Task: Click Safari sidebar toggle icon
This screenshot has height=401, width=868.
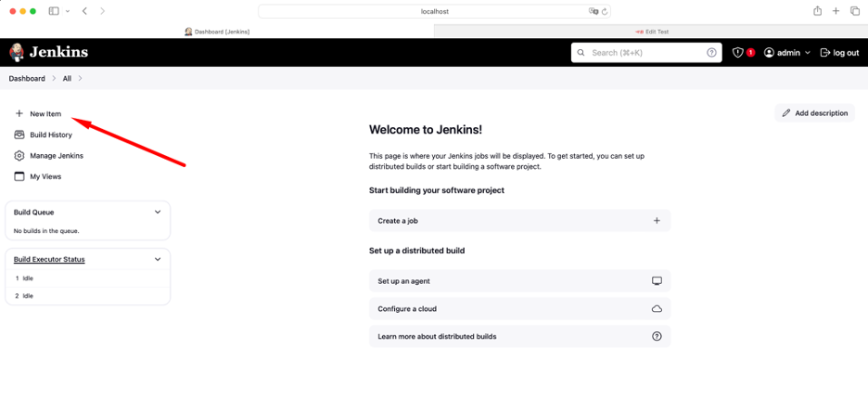Action: coord(54,11)
